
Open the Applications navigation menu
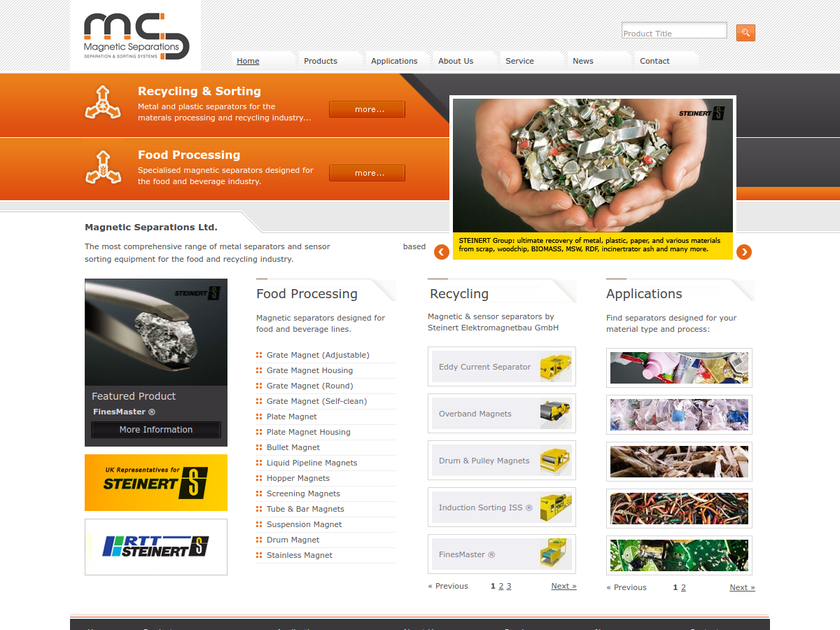pyautogui.click(x=394, y=61)
